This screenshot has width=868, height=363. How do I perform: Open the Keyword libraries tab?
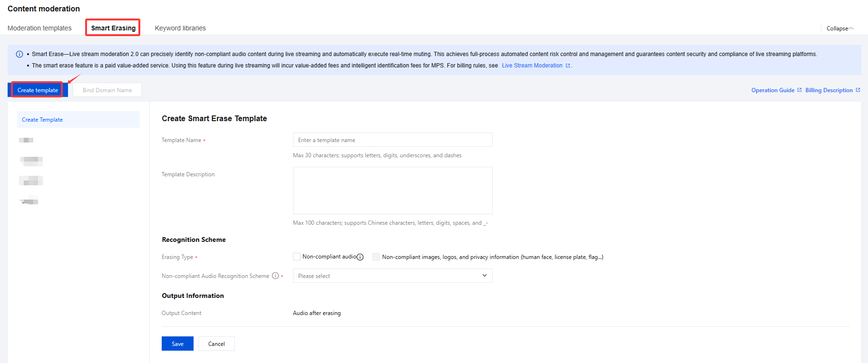pos(180,28)
